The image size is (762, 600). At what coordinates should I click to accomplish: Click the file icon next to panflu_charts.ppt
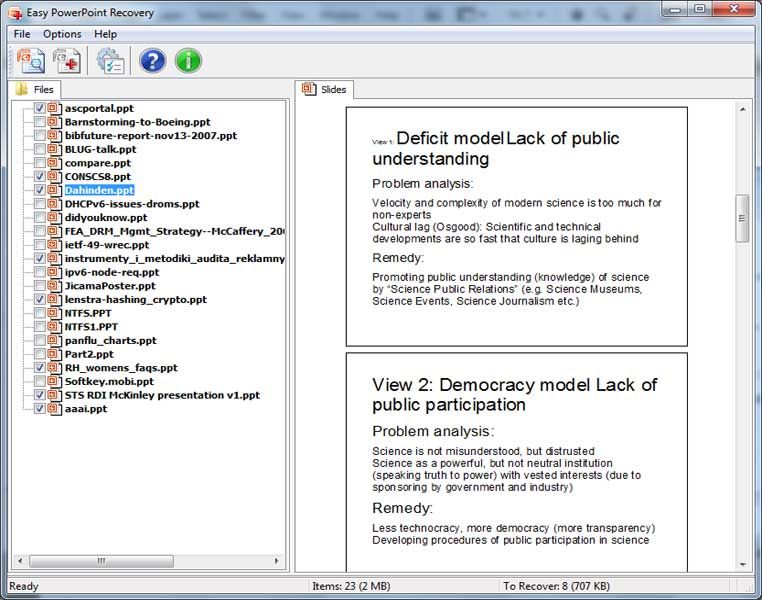54,341
